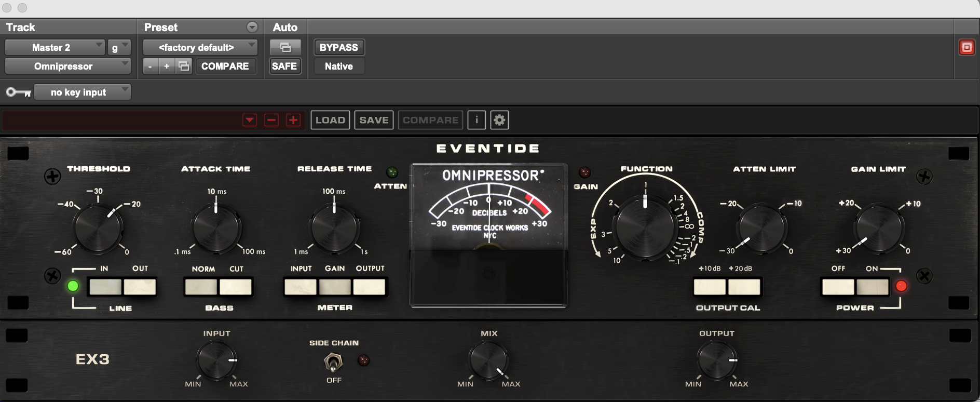Image resolution: width=980 pixels, height=402 pixels.
Task: Select METER GAIN button
Action: click(335, 287)
